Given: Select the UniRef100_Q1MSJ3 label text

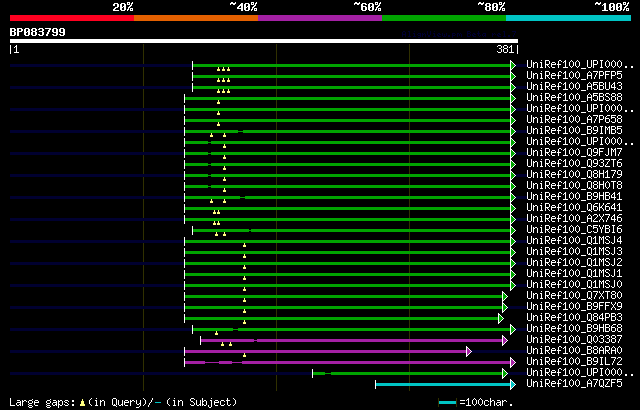Looking at the screenshot, I should pos(574,252).
